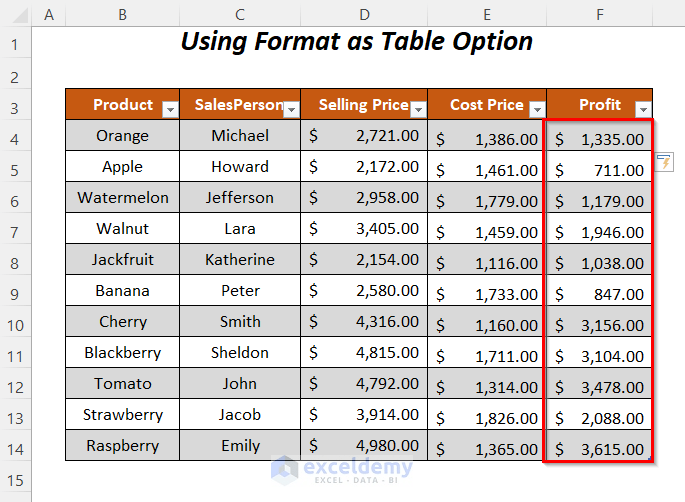Select cost price cell 1,779.00

487,197
